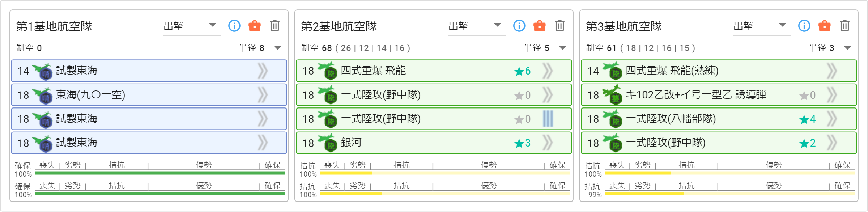Screen dimensions: 868x212
Task: Click proficiency stripes on third 第2基地航空隊 slot
Action: (x=548, y=119)
